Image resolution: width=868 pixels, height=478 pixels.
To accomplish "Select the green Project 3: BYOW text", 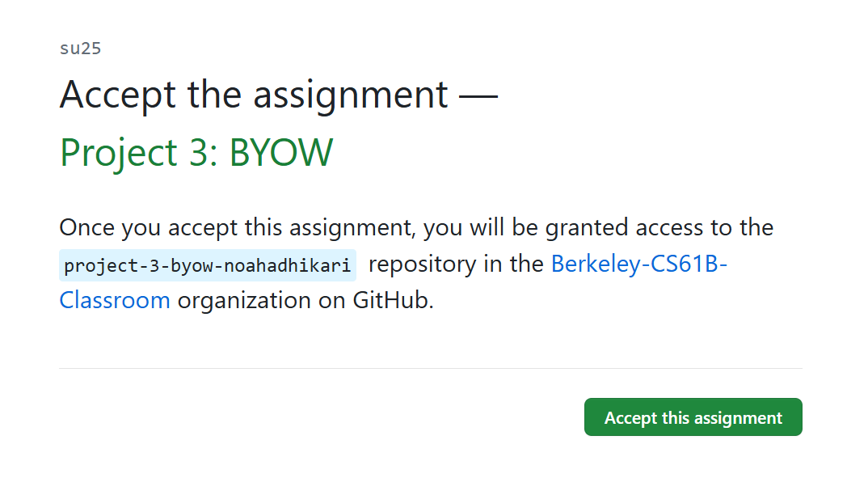I will (x=196, y=152).
